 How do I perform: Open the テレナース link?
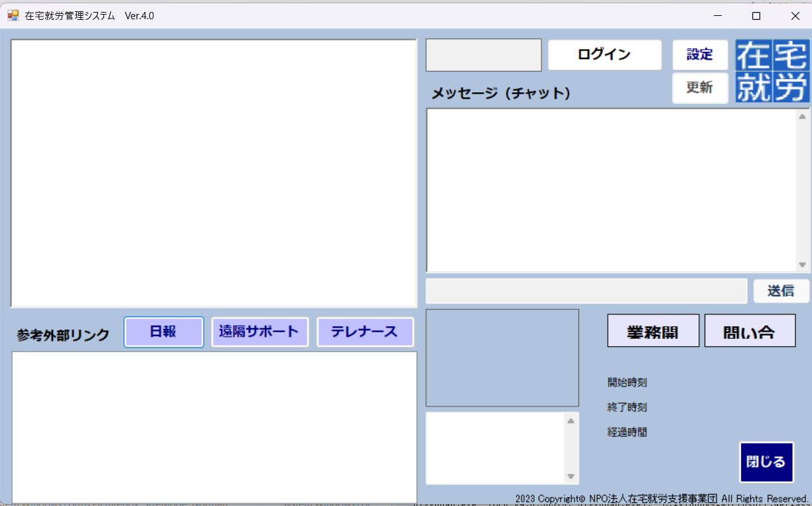coord(365,332)
